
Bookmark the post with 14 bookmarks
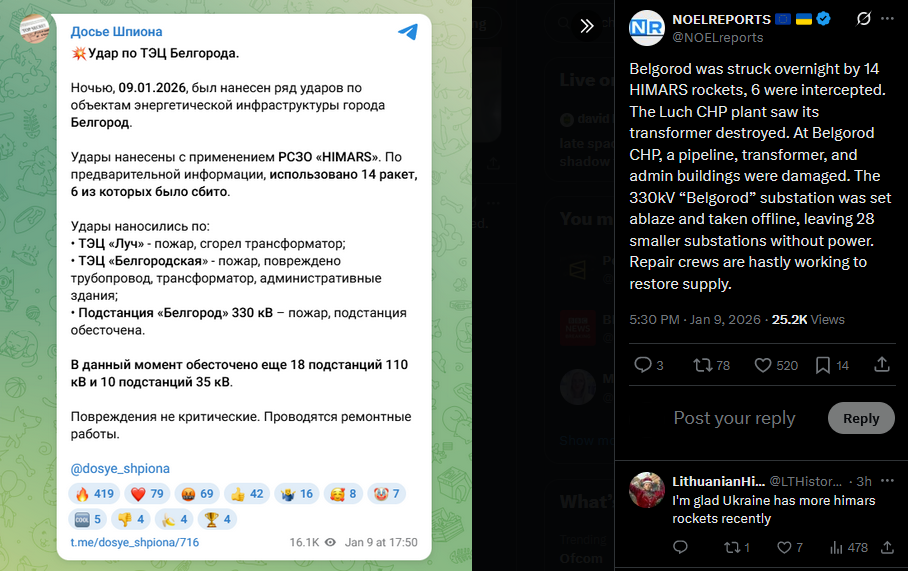coord(832,365)
